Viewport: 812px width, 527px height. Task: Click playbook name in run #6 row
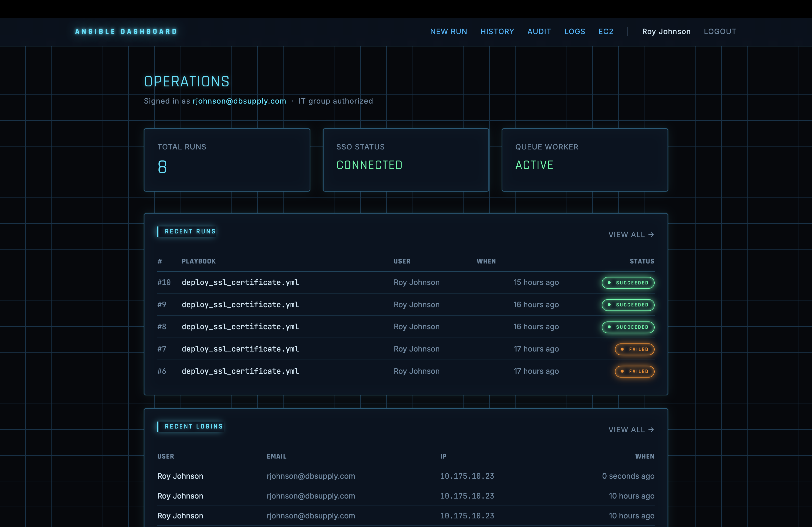coord(240,371)
